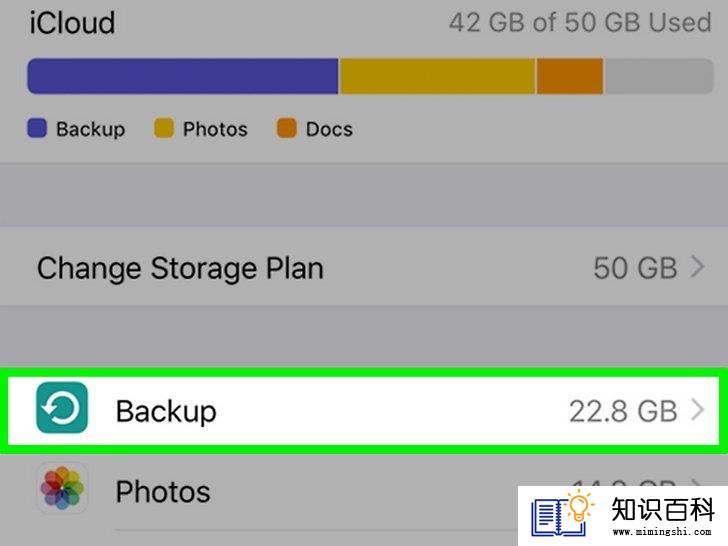Tap the teal Backup restore icon

[62, 408]
